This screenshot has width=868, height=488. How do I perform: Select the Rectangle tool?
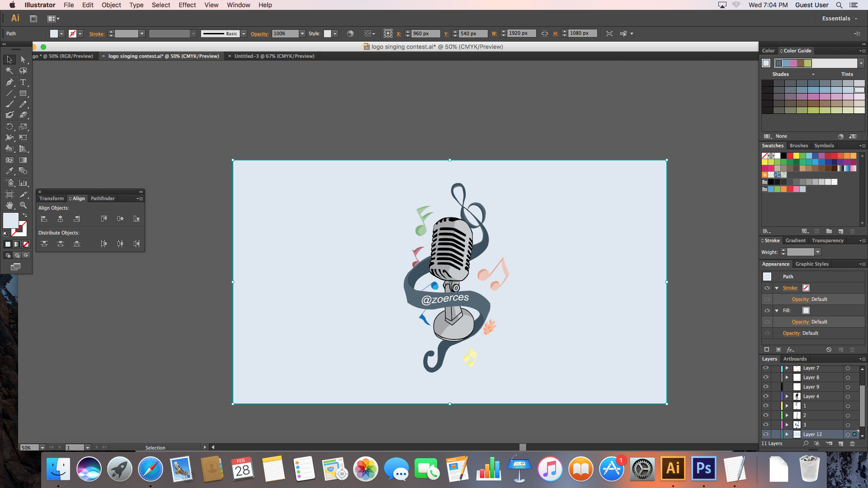coord(23,94)
